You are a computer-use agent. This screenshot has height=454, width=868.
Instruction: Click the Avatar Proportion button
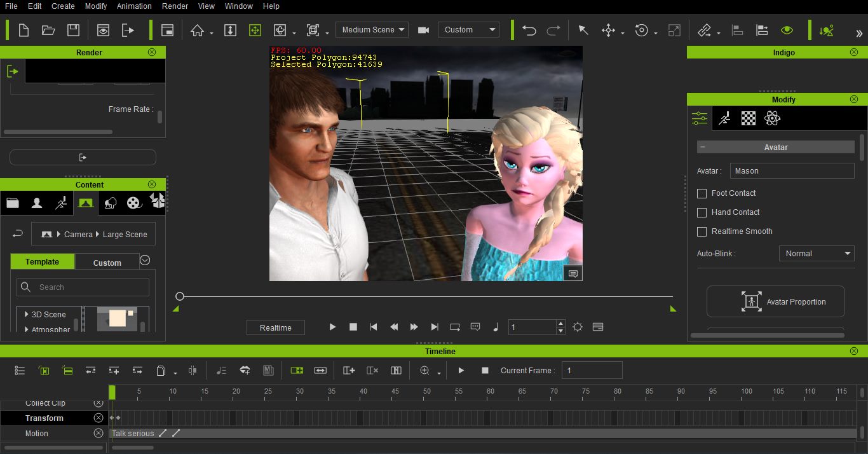coord(775,301)
